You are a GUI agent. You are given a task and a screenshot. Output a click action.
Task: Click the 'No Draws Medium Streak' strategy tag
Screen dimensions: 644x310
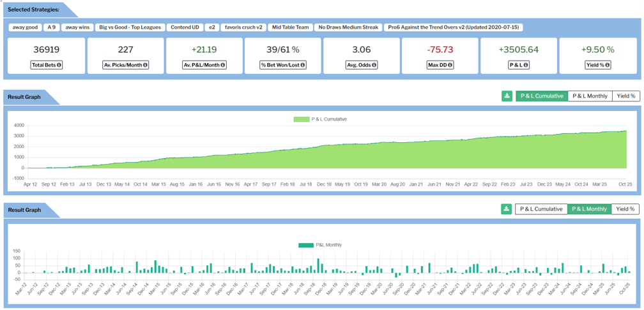pos(348,27)
